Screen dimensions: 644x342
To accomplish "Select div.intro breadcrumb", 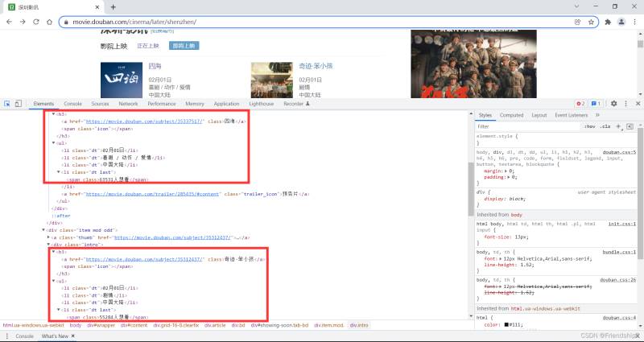I will [x=358, y=325].
